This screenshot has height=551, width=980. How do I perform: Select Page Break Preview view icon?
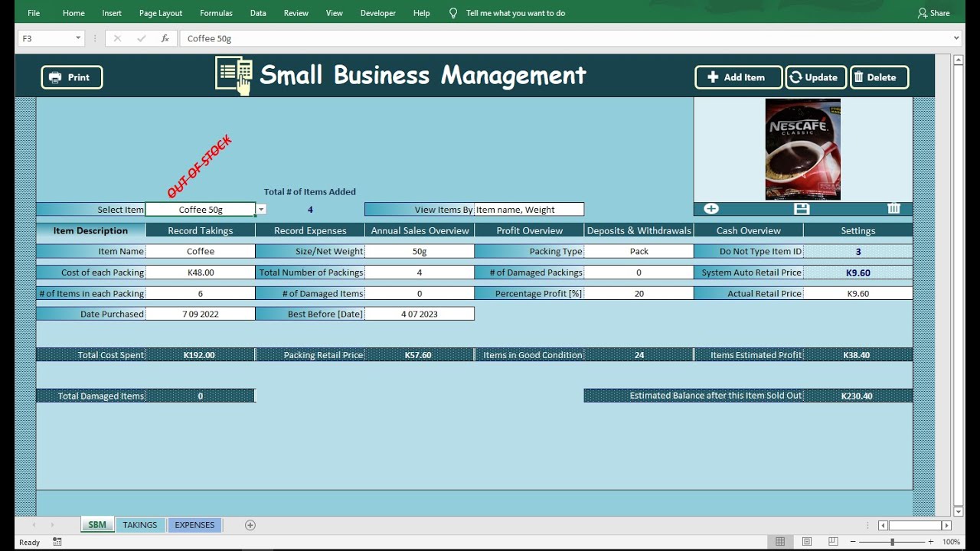(x=833, y=542)
